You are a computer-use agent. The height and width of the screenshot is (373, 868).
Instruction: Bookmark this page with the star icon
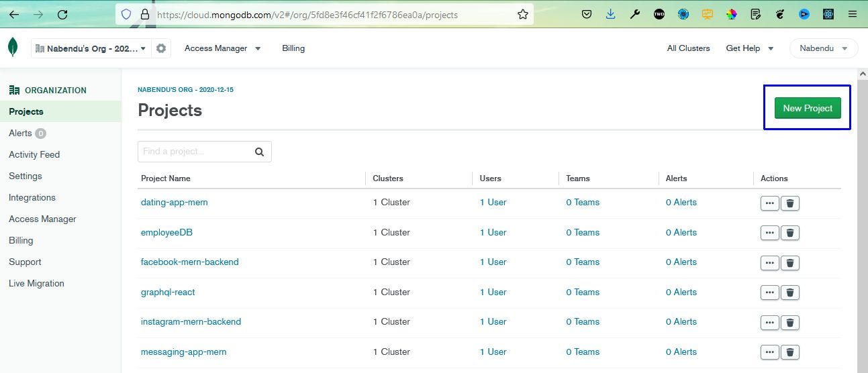click(x=523, y=14)
